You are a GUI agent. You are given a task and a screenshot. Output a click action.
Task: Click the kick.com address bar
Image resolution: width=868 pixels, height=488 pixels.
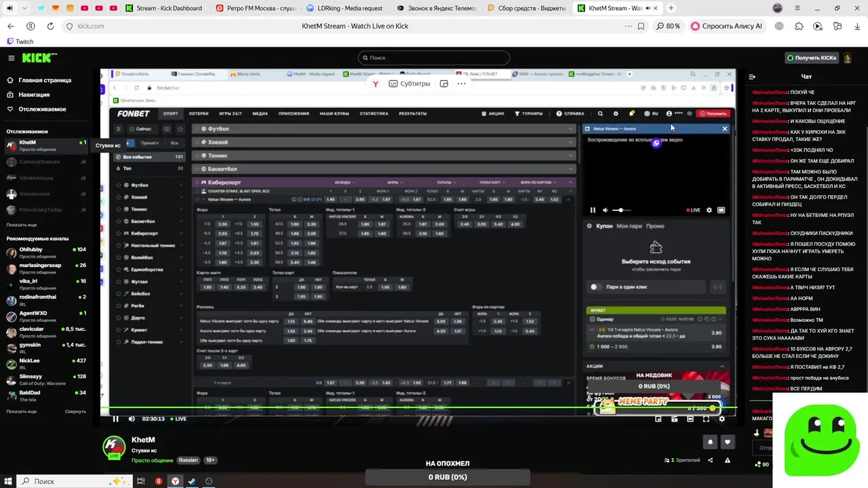coord(91,26)
